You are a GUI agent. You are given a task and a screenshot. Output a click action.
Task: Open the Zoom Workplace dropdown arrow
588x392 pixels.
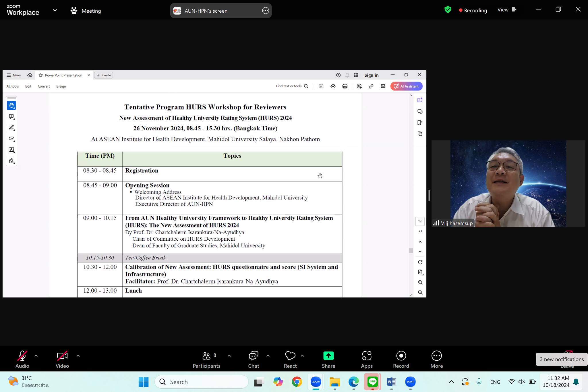(x=55, y=10)
